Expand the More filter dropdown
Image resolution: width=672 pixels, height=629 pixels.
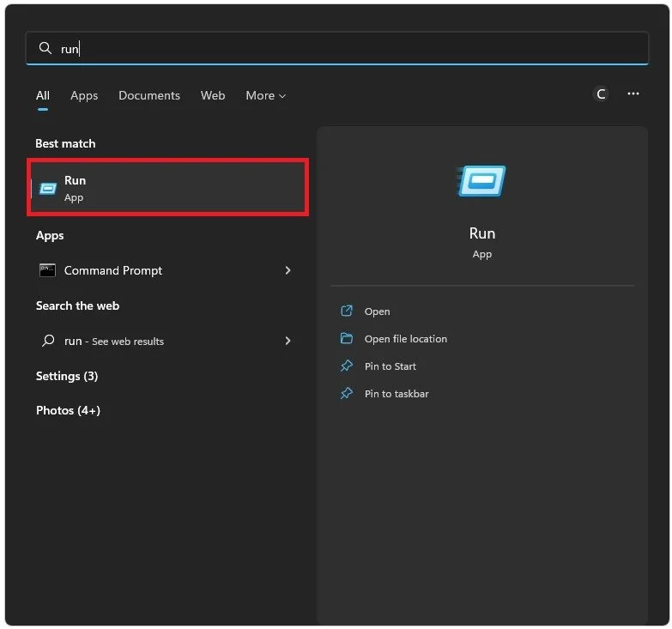(266, 95)
